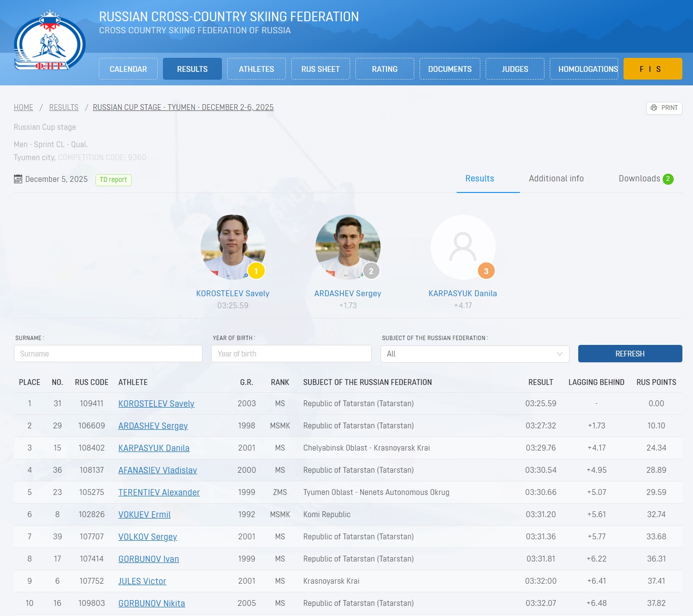Click Korostelev Savely's podium photo

pyautogui.click(x=233, y=247)
